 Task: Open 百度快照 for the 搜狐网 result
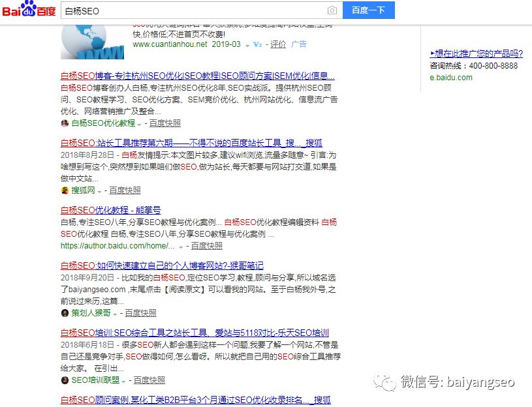(x=125, y=190)
